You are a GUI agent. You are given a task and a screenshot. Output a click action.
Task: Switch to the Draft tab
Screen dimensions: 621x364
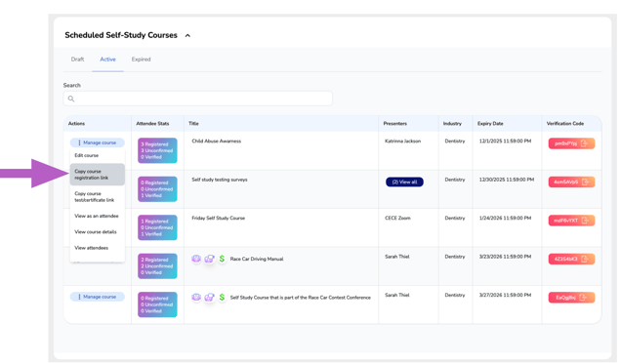(77, 60)
